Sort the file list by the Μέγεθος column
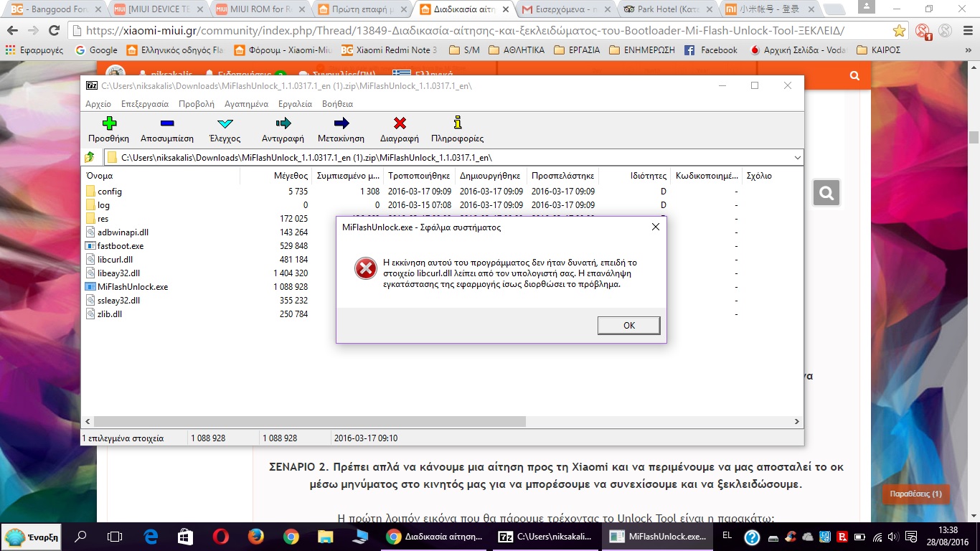This screenshot has width=980, height=551. [x=275, y=176]
